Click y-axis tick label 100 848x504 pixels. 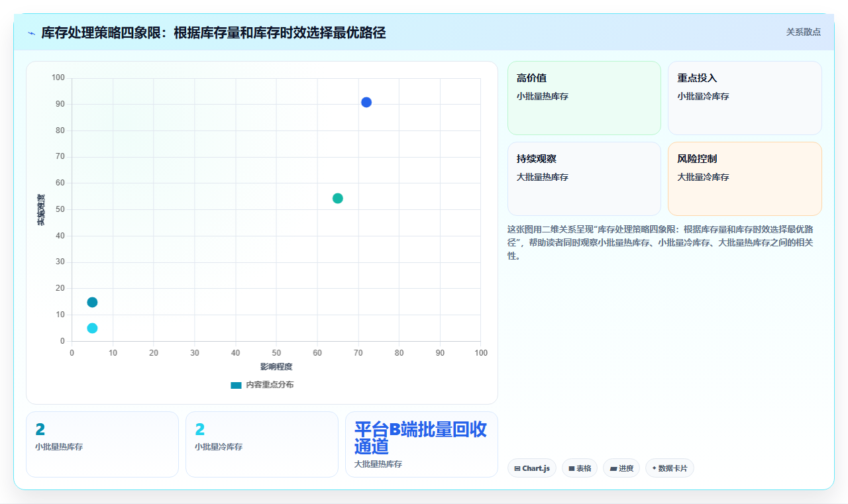coord(58,78)
